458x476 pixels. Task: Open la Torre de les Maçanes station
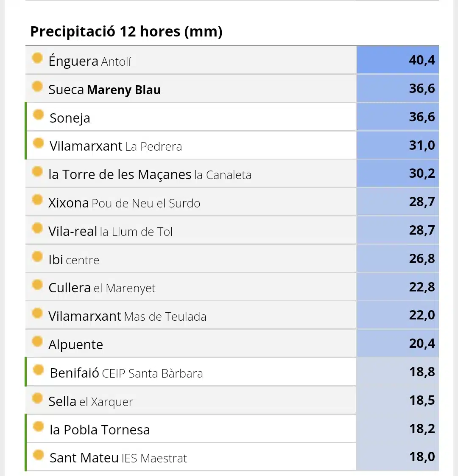(150, 174)
